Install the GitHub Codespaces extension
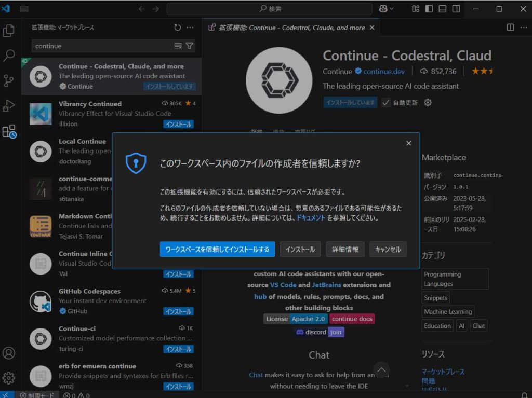Image resolution: width=532 pixels, height=398 pixels. point(179,311)
